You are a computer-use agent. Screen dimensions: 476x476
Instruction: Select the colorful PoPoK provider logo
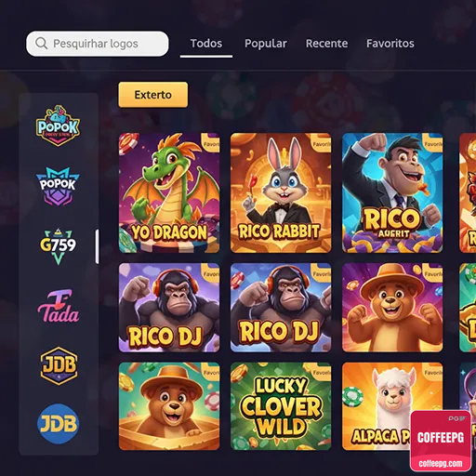point(58,126)
